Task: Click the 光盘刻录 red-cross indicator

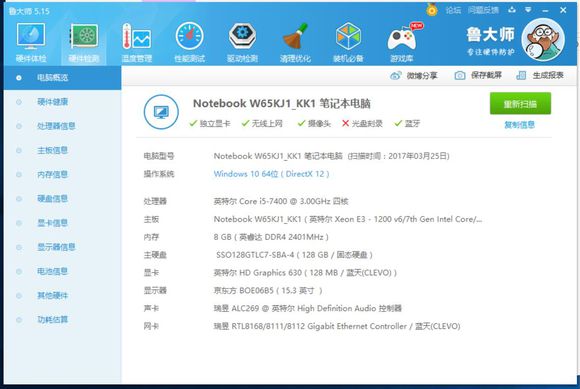Action: [x=362, y=124]
